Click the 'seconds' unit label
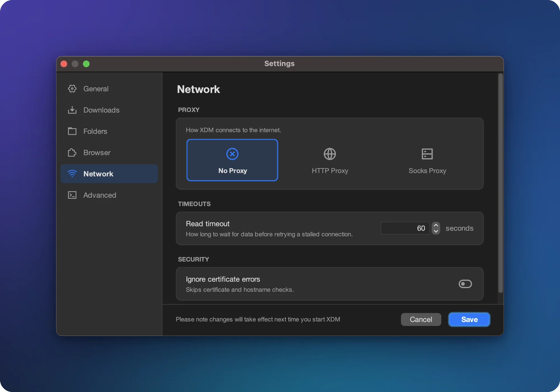The width and height of the screenshot is (560, 392). (459, 228)
